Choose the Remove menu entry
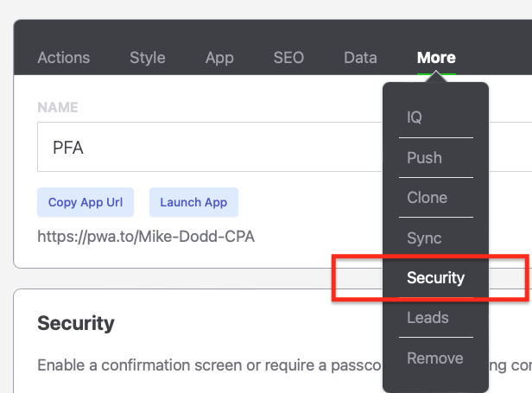Viewport: 532px width, 393px height. click(x=435, y=358)
